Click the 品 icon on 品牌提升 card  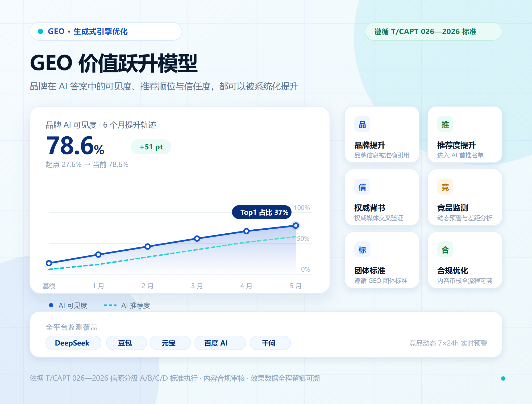[x=362, y=124]
